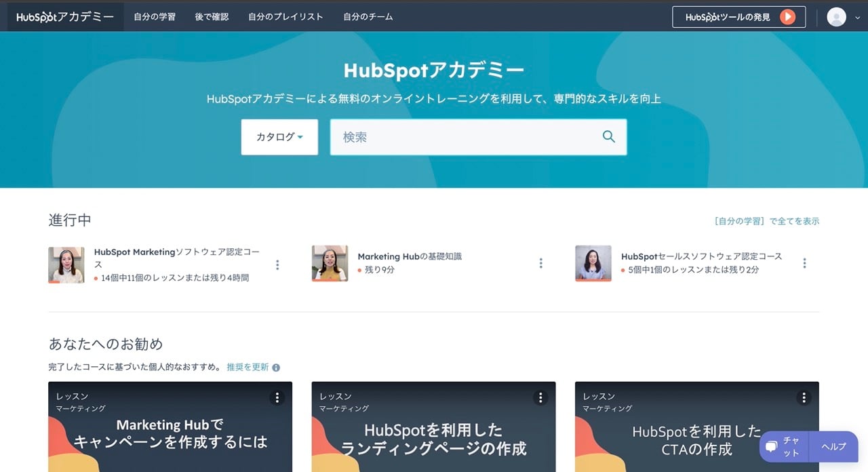868x472 pixels.
Task: Open the 自分のプレイリスト nav item
Action: click(285, 17)
